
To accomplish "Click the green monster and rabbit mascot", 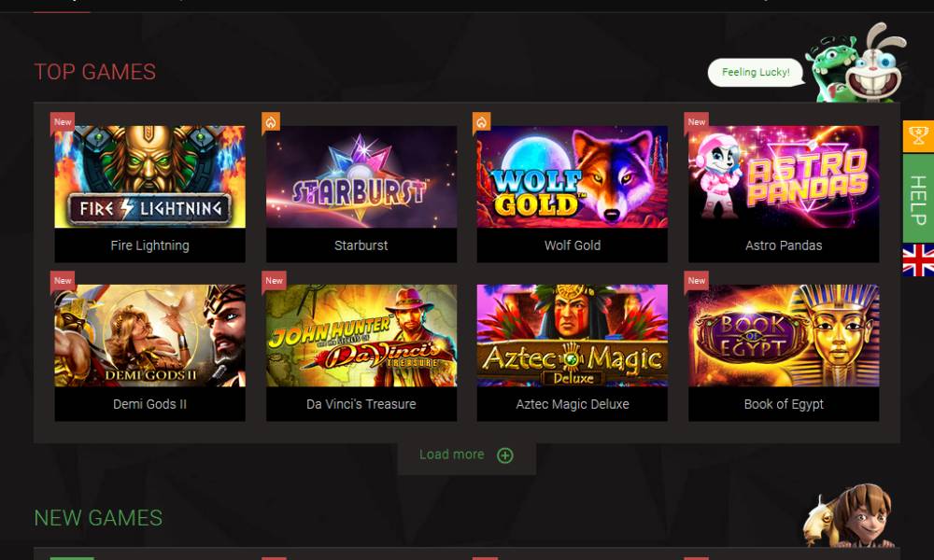I will point(856,63).
